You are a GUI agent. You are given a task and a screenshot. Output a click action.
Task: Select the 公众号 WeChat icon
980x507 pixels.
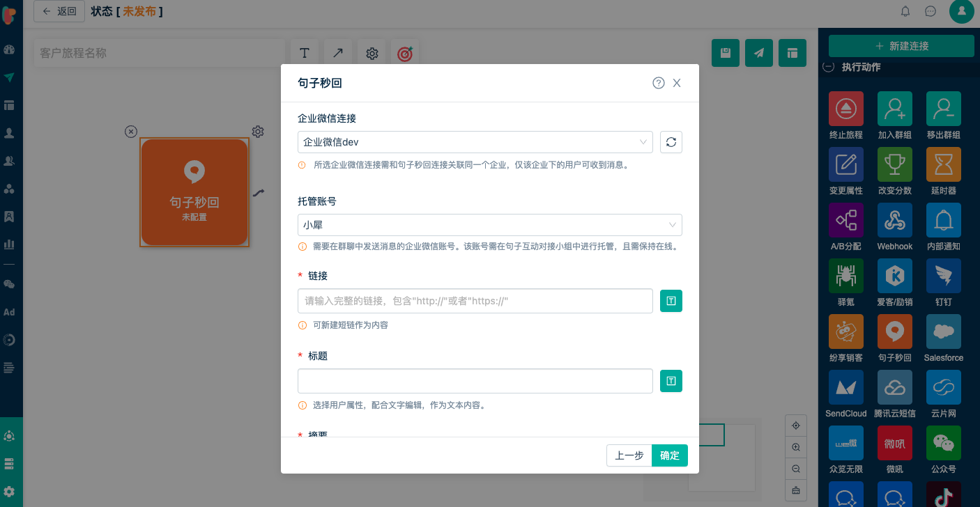(944, 443)
